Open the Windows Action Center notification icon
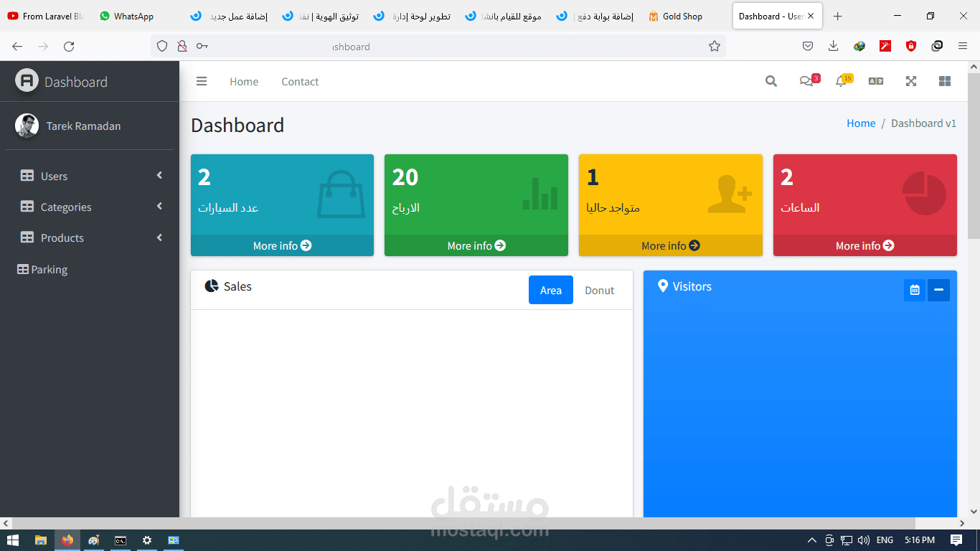The image size is (980, 551). tap(956, 540)
